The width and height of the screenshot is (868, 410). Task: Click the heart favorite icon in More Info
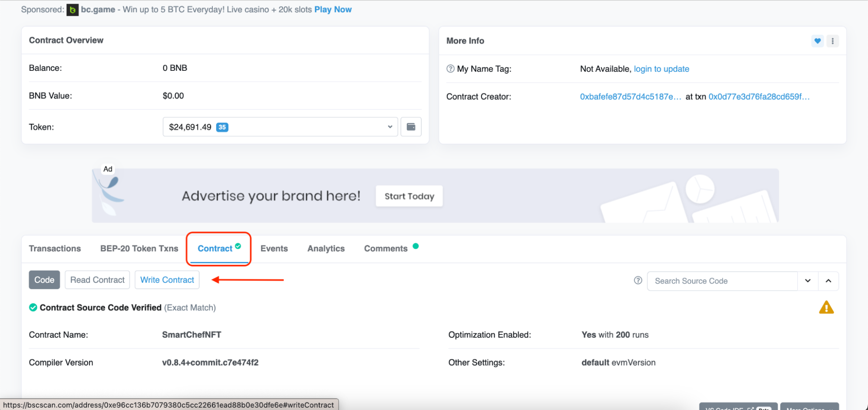tap(817, 41)
